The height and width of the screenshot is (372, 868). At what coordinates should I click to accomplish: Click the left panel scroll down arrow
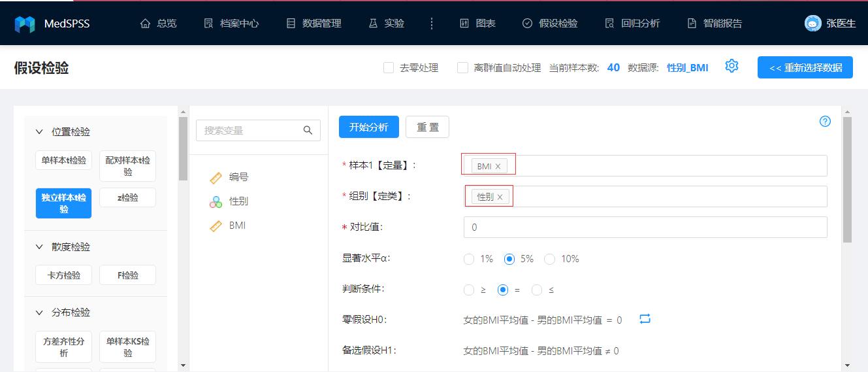[x=183, y=365]
